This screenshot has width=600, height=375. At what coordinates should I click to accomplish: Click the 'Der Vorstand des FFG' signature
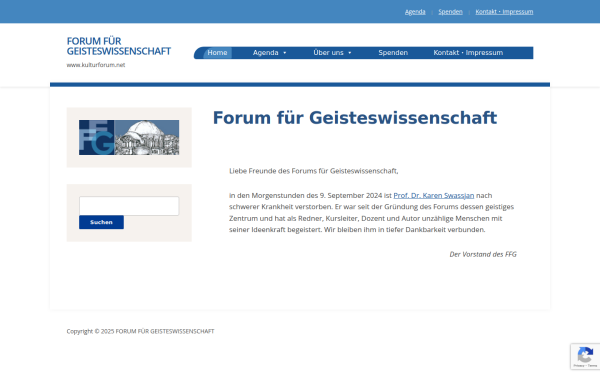(483, 254)
